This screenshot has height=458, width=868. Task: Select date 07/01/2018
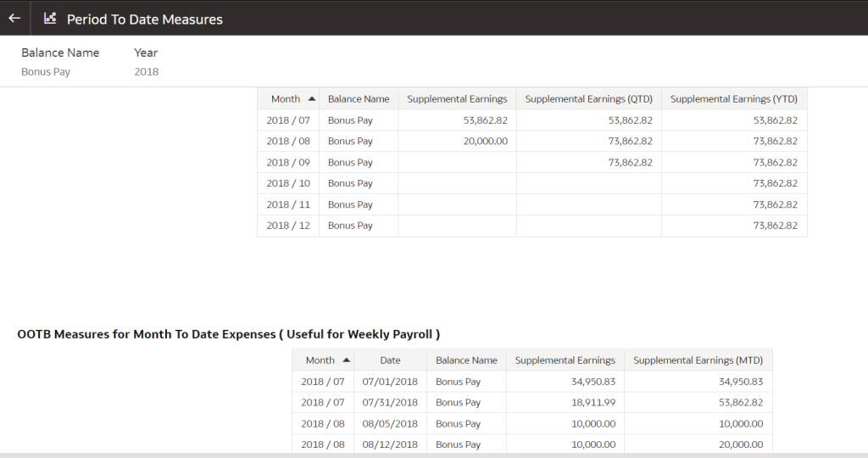[390, 382]
